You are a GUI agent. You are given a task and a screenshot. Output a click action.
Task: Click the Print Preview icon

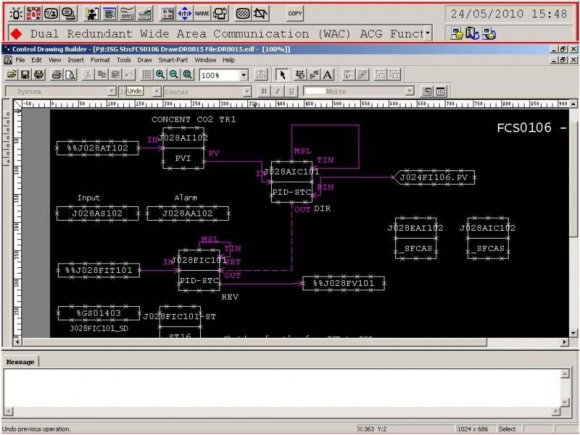coord(70,75)
